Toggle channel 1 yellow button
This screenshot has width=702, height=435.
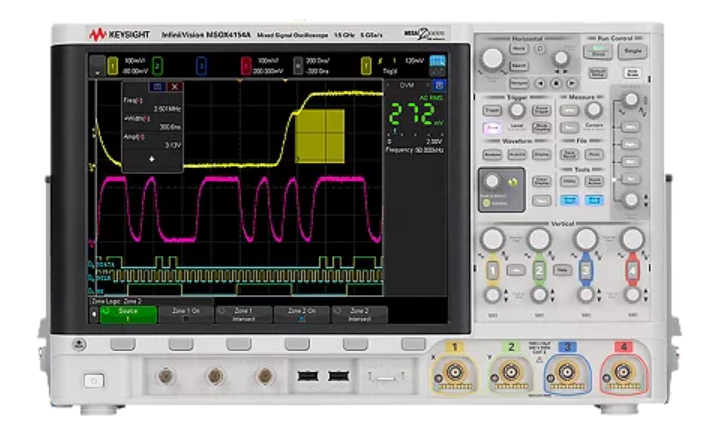click(x=492, y=270)
